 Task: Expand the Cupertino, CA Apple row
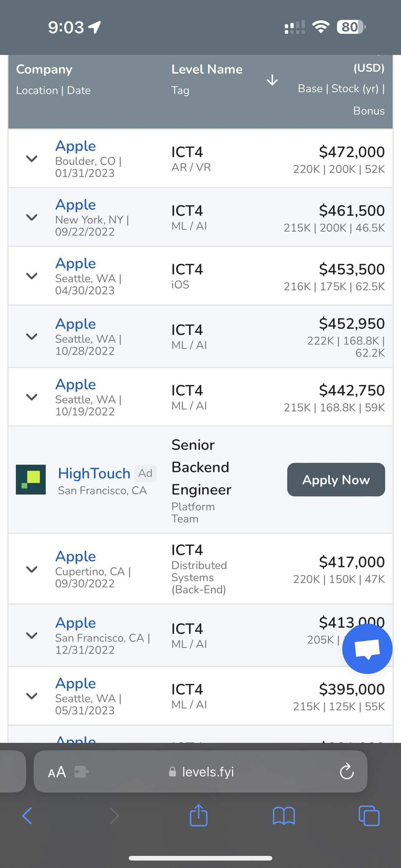(x=32, y=569)
